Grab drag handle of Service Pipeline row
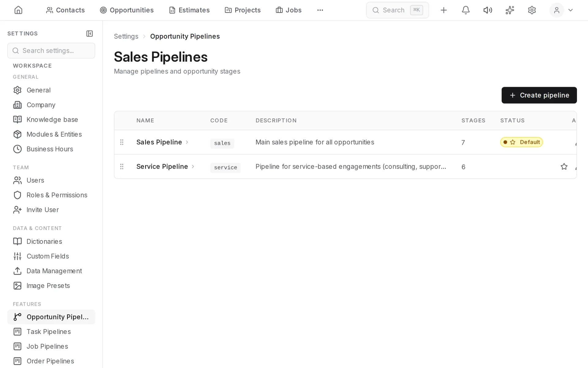Viewport: 588px width, 368px height. click(122, 167)
